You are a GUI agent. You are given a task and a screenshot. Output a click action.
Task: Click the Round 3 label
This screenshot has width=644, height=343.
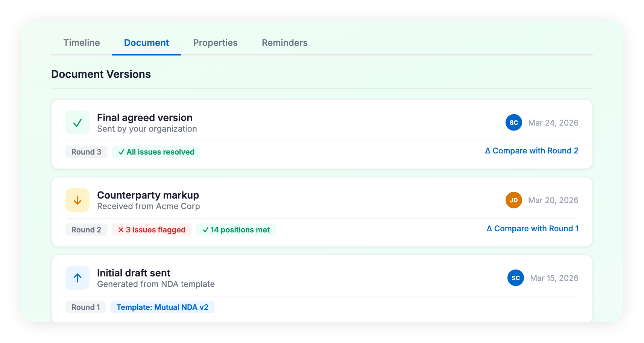coord(86,152)
